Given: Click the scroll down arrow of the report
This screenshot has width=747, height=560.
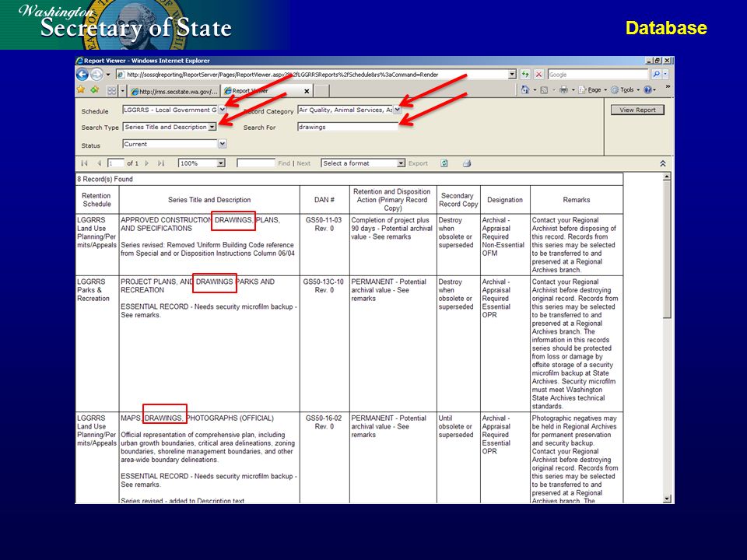Looking at the screenshot, I should point(667,499).
